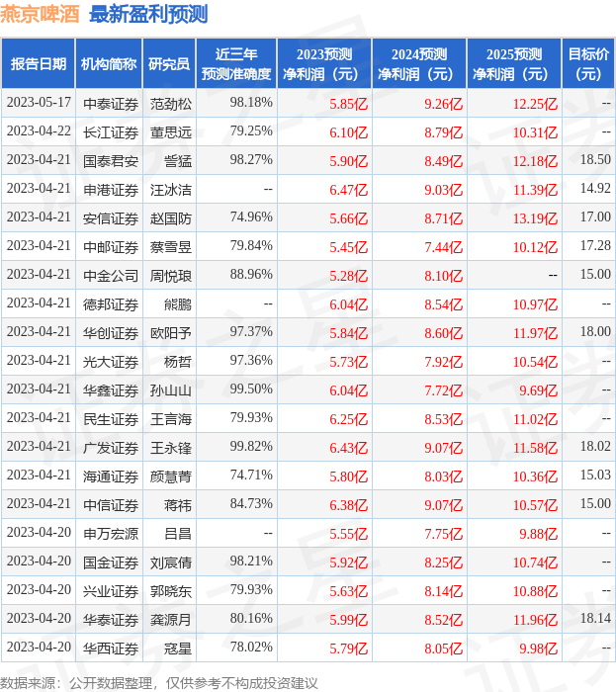
Task: Click target price 17.28
Action: point(595,245)
